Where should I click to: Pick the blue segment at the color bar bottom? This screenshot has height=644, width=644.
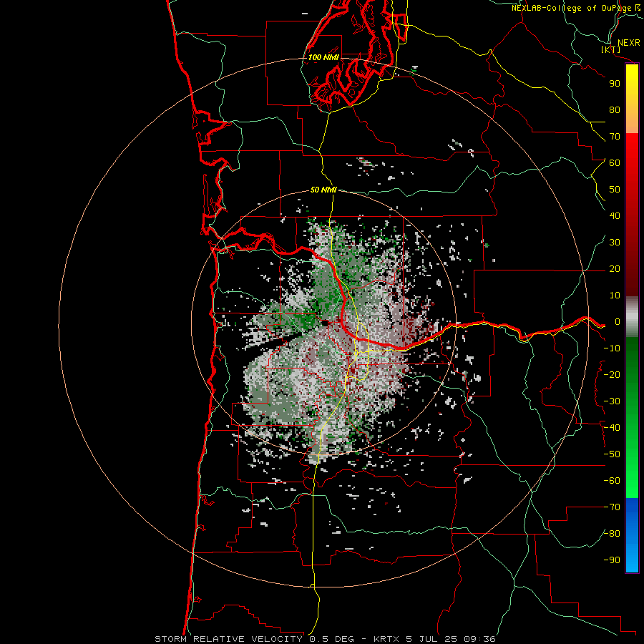[x=632, y=535]
